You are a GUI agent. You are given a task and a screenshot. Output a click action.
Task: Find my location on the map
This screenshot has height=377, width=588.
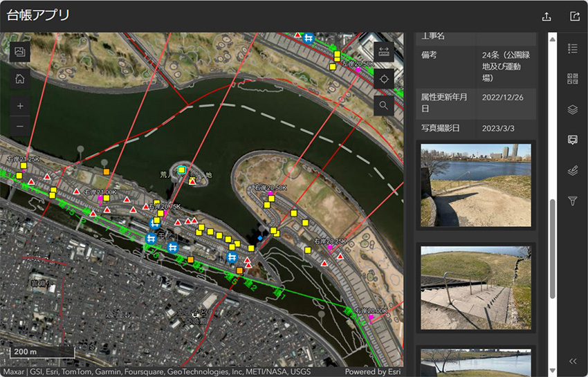coord(384,79)
